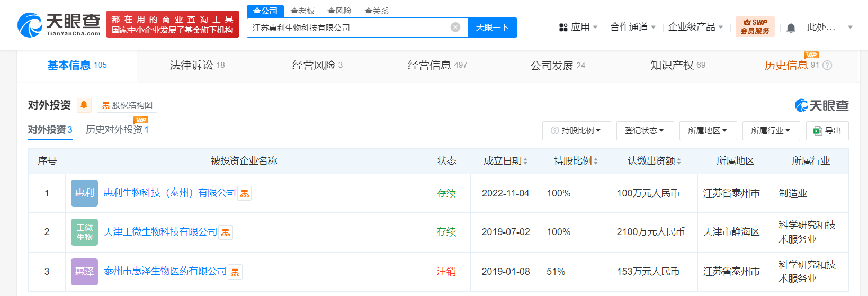The height and width of the screenshot is (296, 868).
Task: Open the 所属行业 filter dropdown
Action: point(771,131)
